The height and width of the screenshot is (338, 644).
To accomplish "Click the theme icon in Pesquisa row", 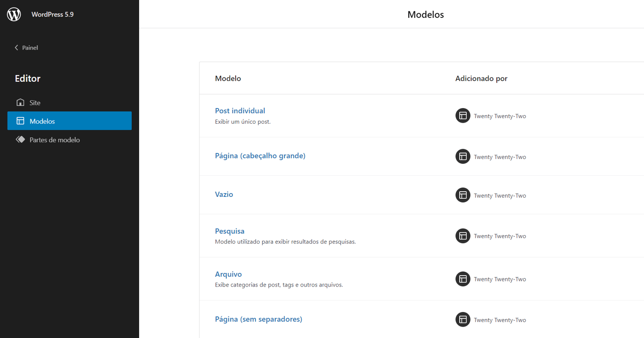I will (x=462, y=236).
